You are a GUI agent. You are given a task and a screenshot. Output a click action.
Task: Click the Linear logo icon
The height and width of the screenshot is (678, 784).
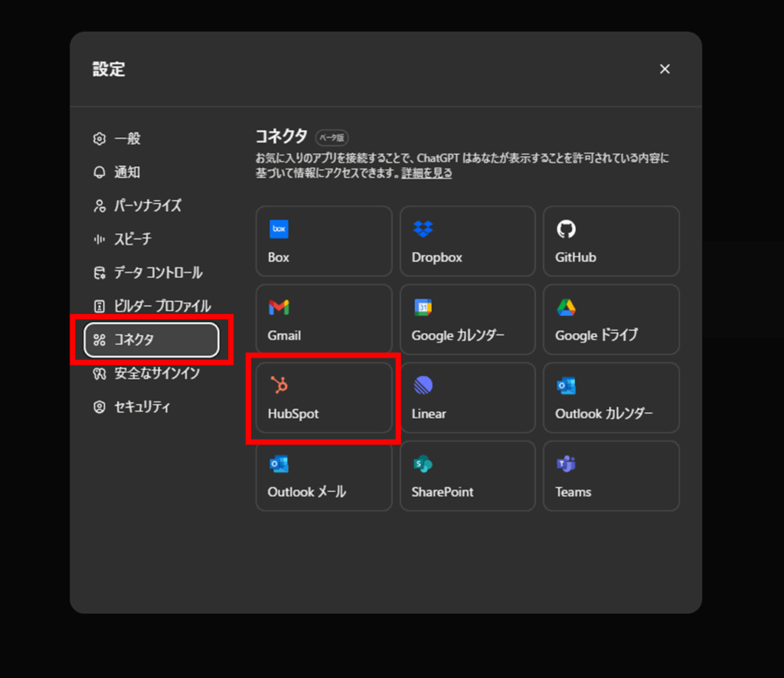423,385
